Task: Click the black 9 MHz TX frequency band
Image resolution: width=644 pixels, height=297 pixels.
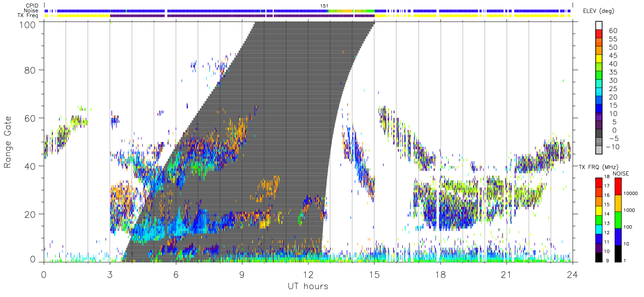Action: click(x=599, y=257)
